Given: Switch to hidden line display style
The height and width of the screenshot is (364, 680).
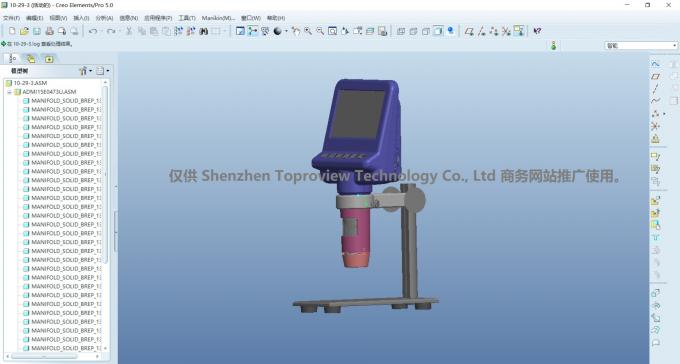Looking at the screenshot, I should click(413, 31).
